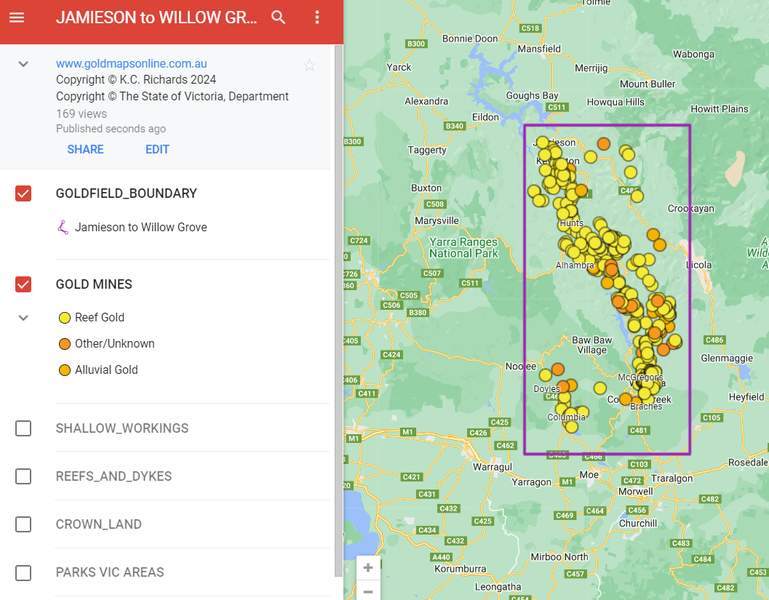769x600 pixels.
Task: Collapse the map description chevron
Action: coord(23,64)
